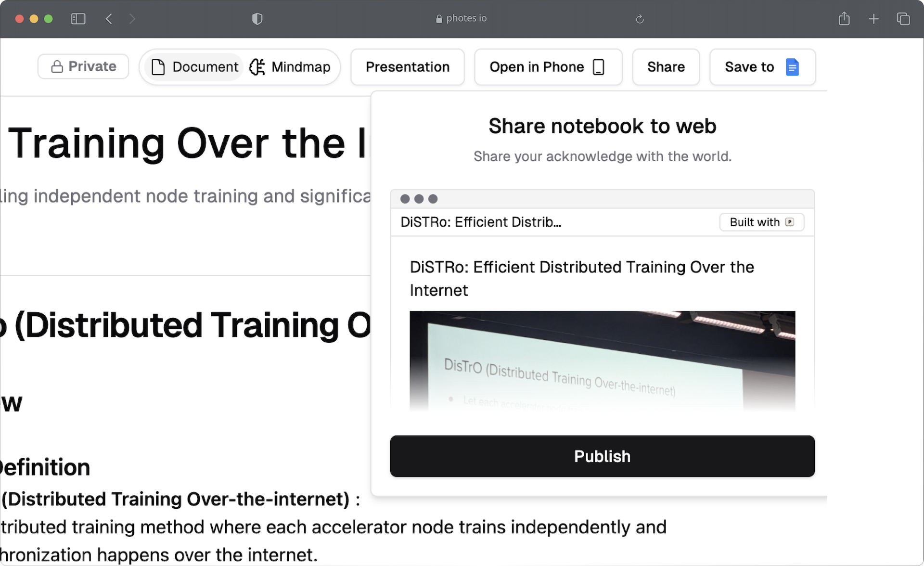Click the Share icon button
Image resolution: width=924 pixels, height=566 pixels.
(844, 18)
